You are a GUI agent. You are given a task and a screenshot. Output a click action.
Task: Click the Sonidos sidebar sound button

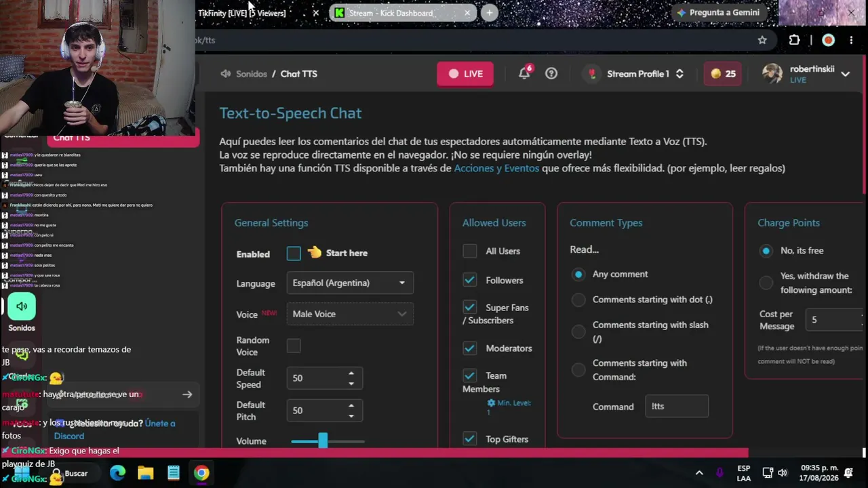22,306
